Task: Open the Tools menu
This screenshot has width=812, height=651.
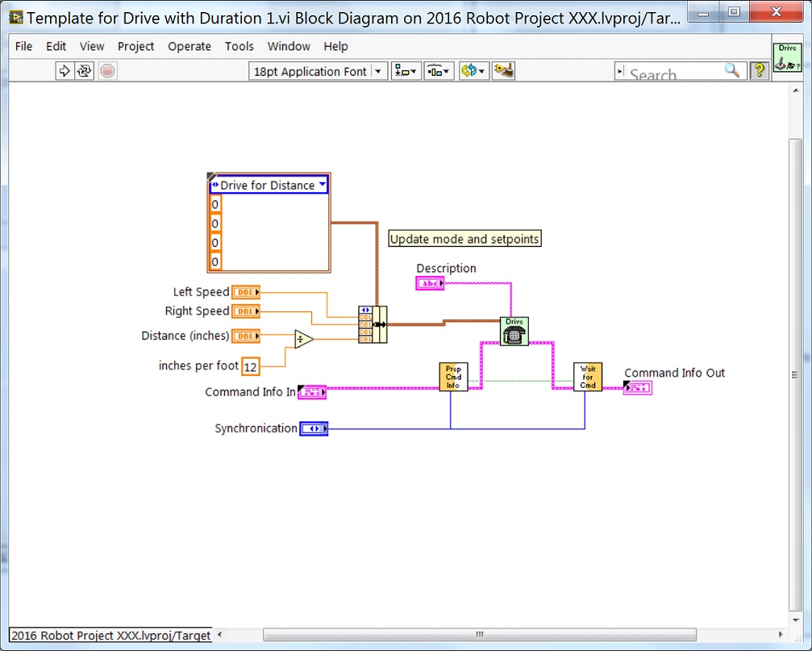Action: [239, 47]
